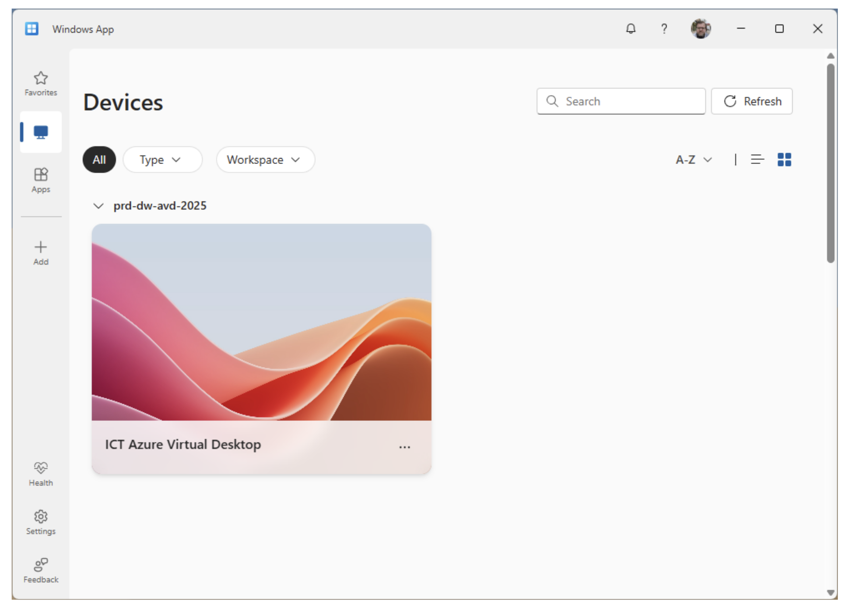Image resolution: width=854 pixels, height=616 pixels.
Task: Minimize the Windows App window
Action: pyautogui.click(x=741, y=28)
